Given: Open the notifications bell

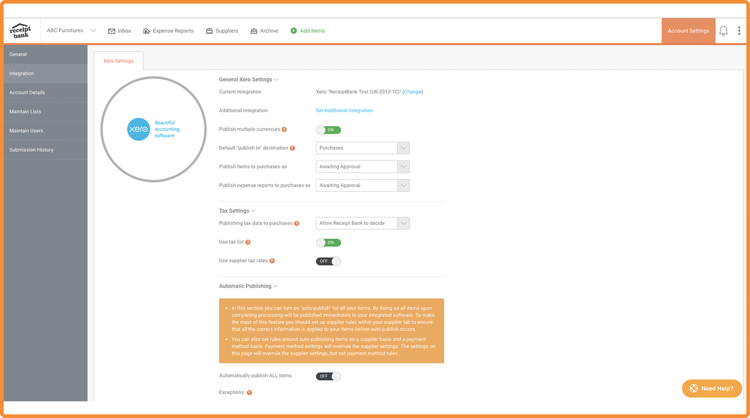Looking at the screenshot, I should 723,31.
